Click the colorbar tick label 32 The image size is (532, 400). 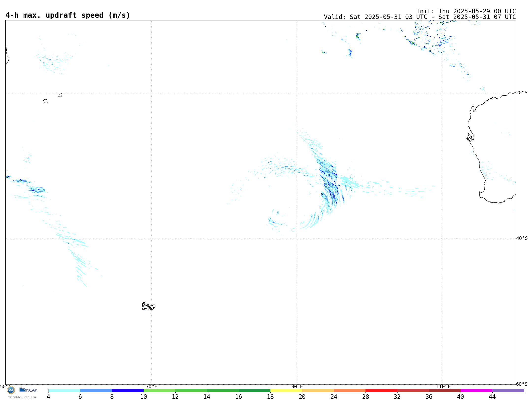(397, 397)
